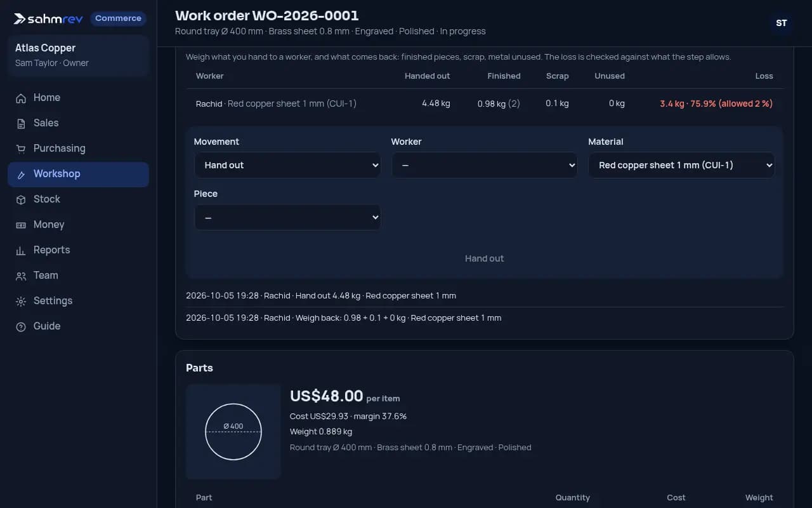The image size is (812, 508).
Task: Click the Cost US$29.93 margin line
Action: tap(348, 417)
